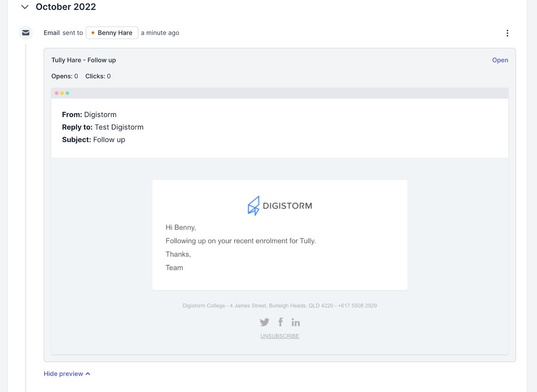Click the Facebook icon in email footer

coord(281,322)
